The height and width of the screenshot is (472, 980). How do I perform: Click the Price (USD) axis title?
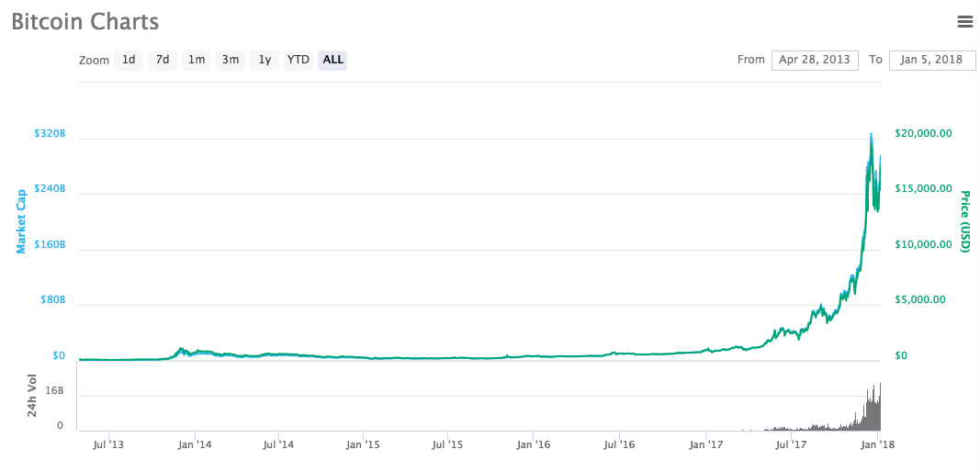click(965, 221)
